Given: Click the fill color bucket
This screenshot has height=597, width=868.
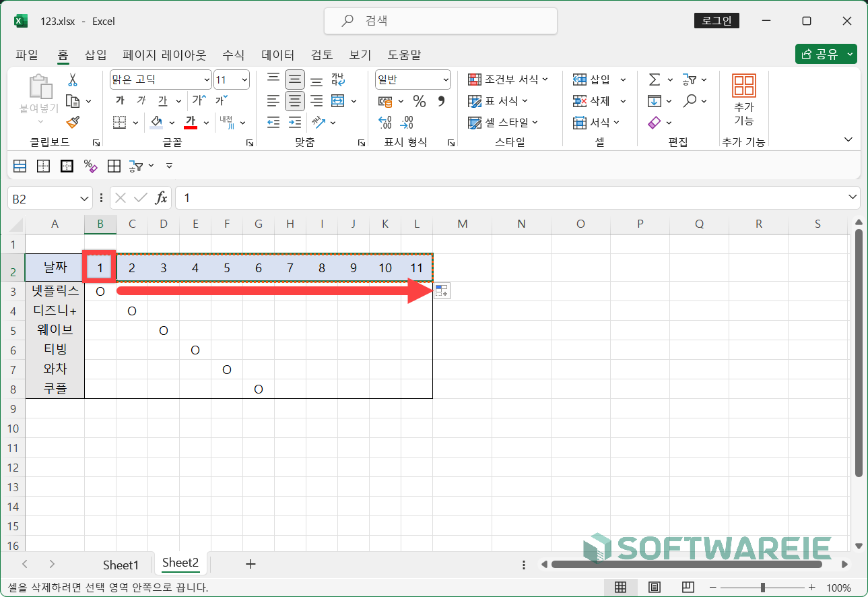Looking at the screenshot, I should pyautogui.click(x=157, y=122).
